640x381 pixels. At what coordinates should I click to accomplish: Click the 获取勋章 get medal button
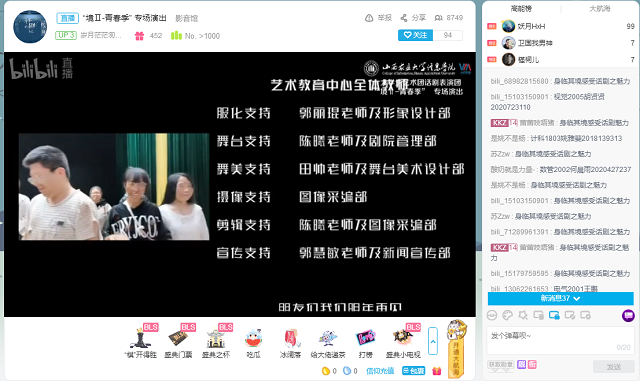click(x=500, y=365)
